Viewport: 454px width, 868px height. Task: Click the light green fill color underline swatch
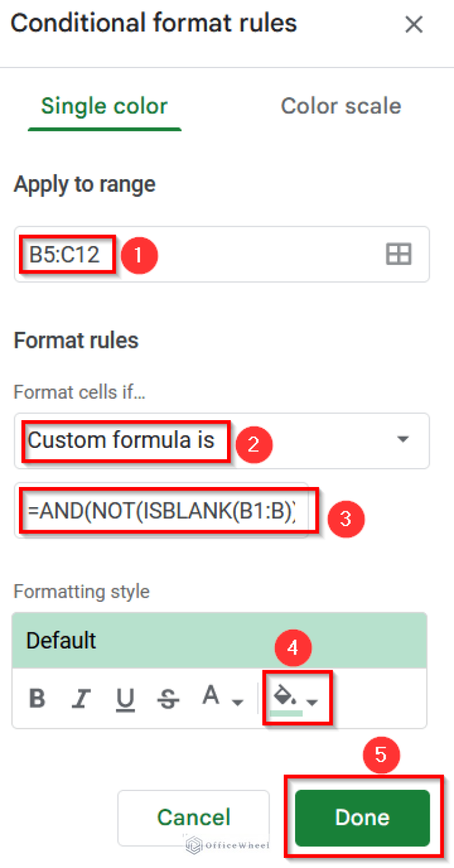click(x=286, y=713)
